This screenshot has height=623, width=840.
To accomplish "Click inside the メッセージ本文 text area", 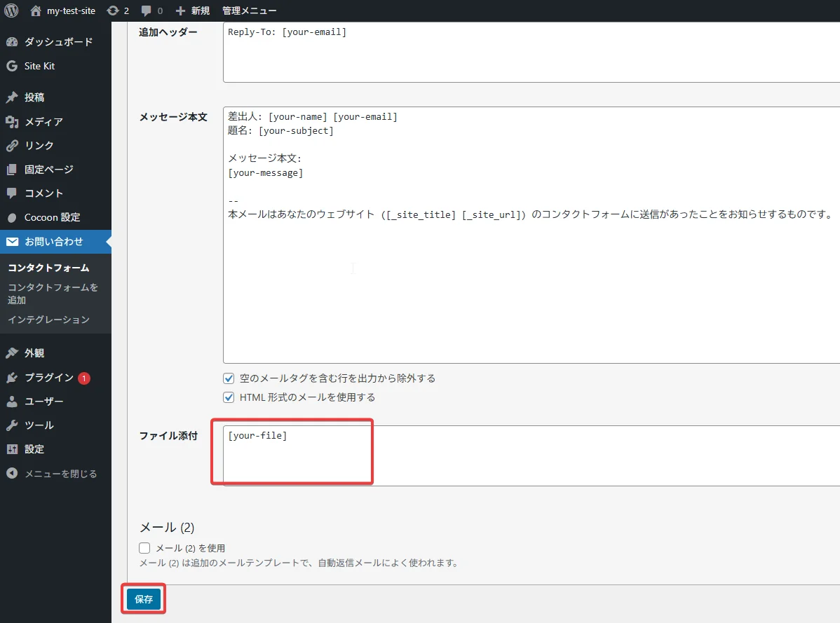I will tap(531, 235).
